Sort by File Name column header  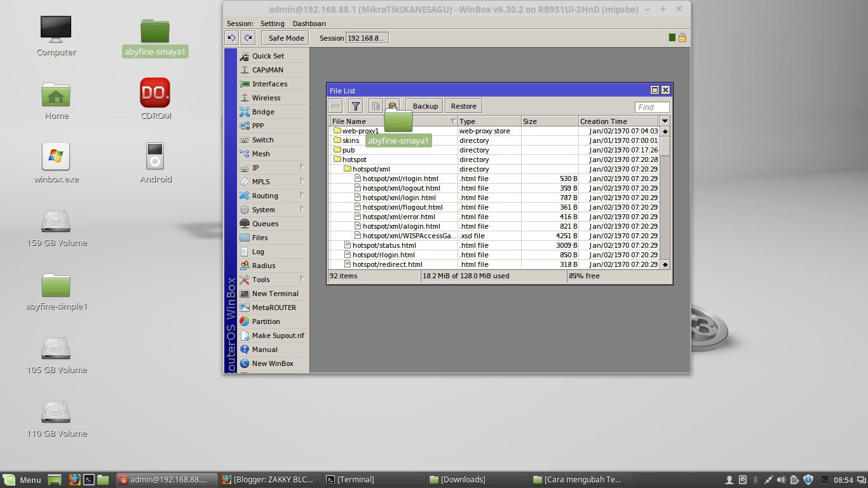(393, 121)
